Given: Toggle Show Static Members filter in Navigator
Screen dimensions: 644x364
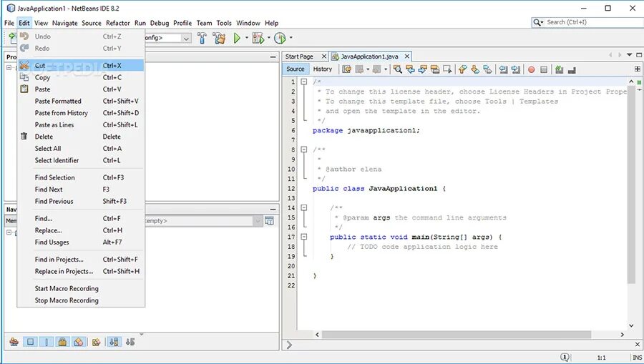Looking at the screenshot, I should point(47,341).
